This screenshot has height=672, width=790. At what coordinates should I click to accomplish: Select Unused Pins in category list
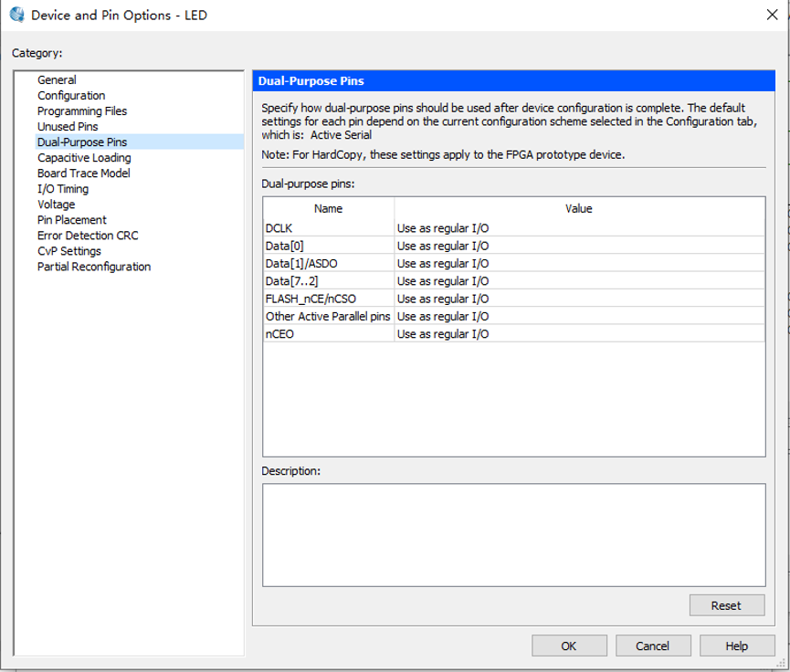pos(68,127)
